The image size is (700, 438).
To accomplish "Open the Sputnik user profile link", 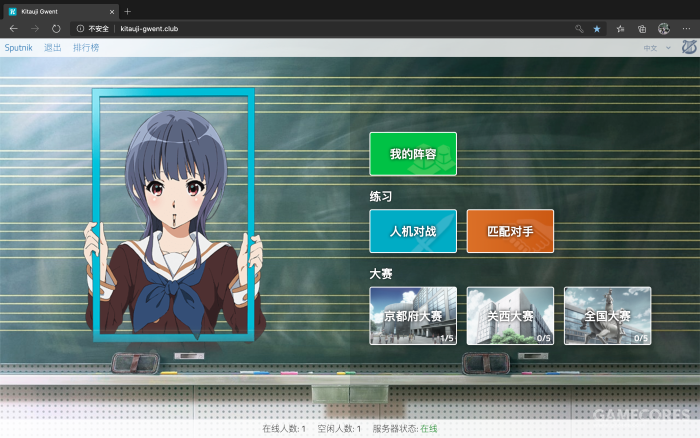I will [18, 47].
